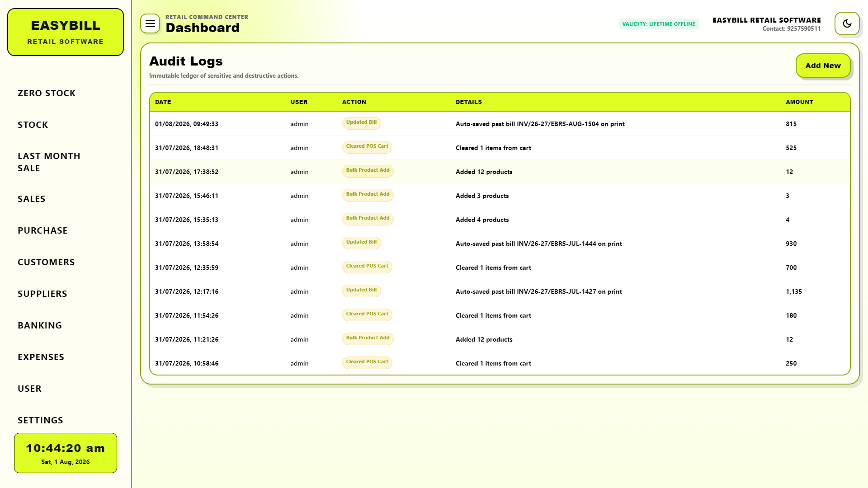Select details mentioning EBRS-JUL-1427 bill
Image resolution: width=868 pixels, height=488 pixels.
(x=539, y=291)
